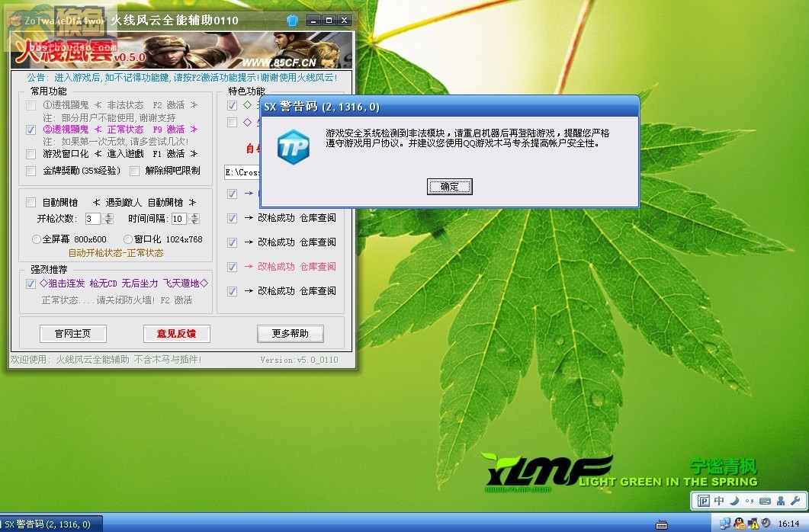Screen dimensions: 809x532
Task: Click the 时间间隔 input field
Action: [x=179, y=219]
